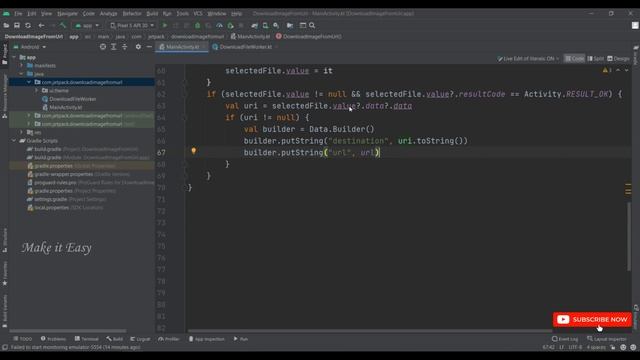Image resolution: width=640 pixels, height=360 pixels.
Task: Expand the ui.theme package
Action: pos(36,91)
